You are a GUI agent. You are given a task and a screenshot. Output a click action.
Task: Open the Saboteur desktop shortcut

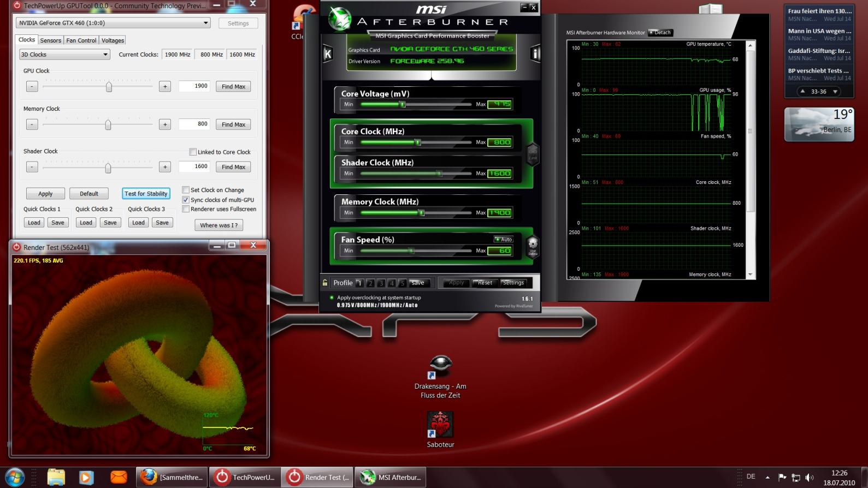pos(440,430)
